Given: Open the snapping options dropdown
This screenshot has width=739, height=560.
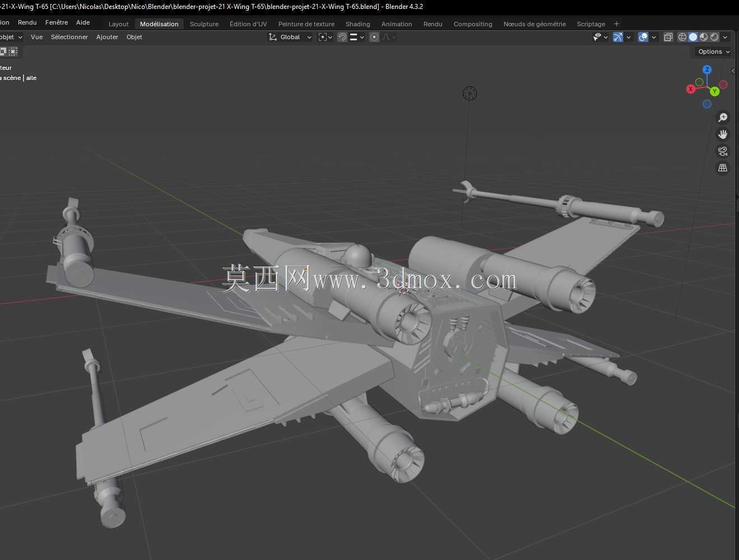Looking at the screenshot, I should [x=357, y=37].
